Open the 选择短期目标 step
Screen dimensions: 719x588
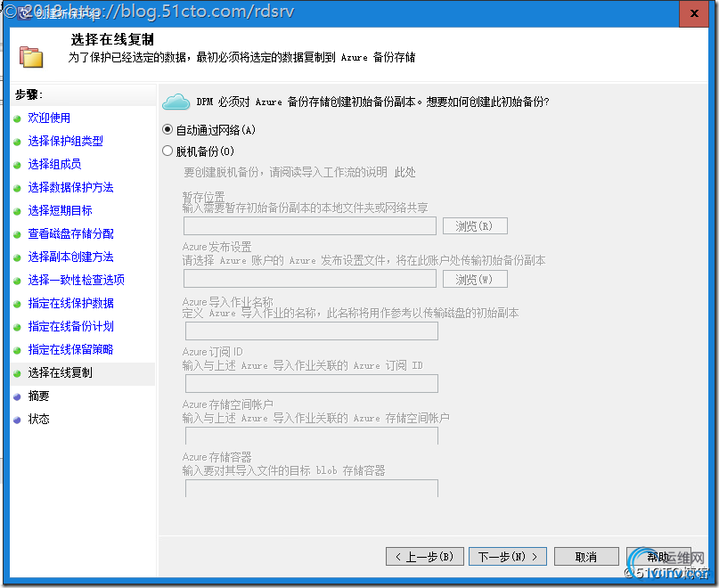(x=60, y=210)
